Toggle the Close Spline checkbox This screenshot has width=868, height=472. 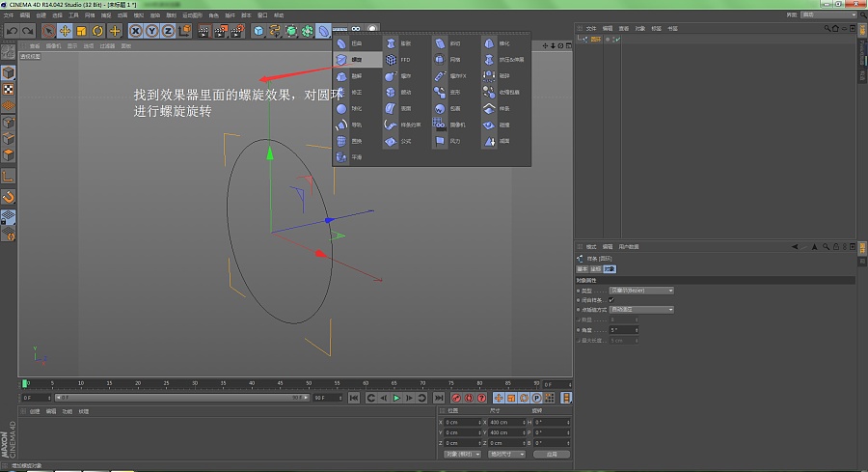click(611, 300)
